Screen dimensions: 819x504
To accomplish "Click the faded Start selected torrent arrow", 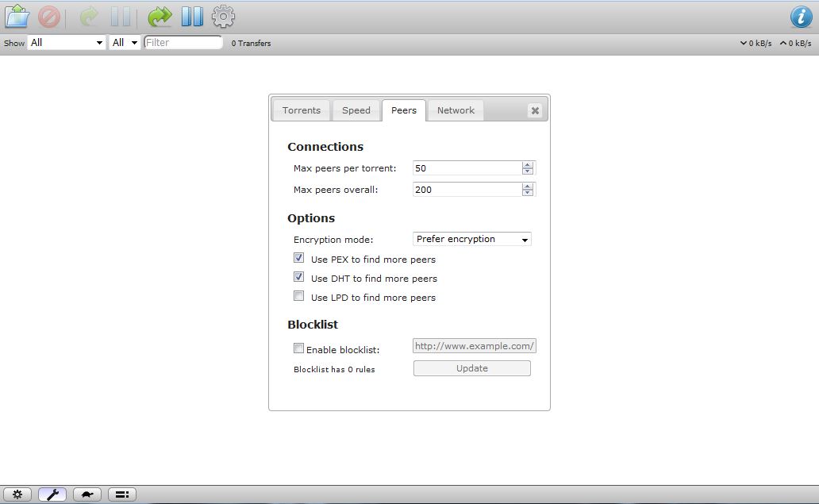I will coord(89,17).
